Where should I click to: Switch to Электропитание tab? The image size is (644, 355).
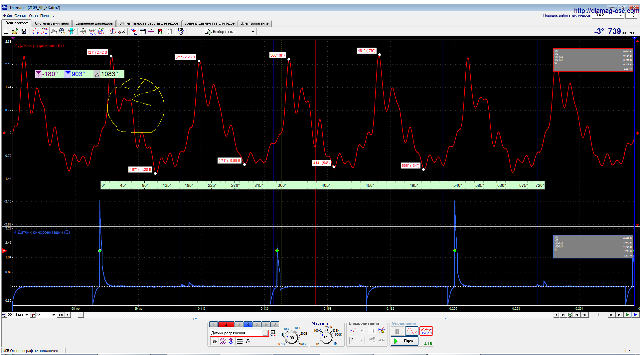[254, 23]
